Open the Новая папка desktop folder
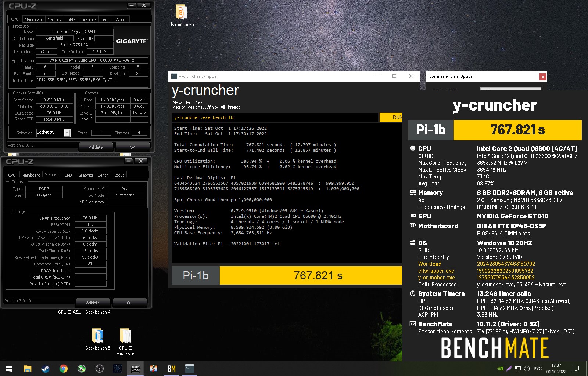Viewport: 588px width, 376px height. click(x=181, y=15)
